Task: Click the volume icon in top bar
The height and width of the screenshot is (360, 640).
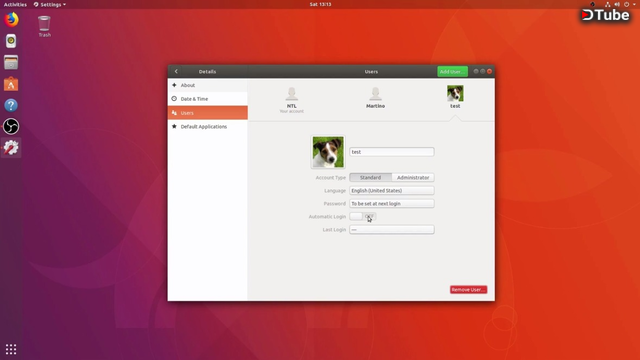Action: (617, 4)
